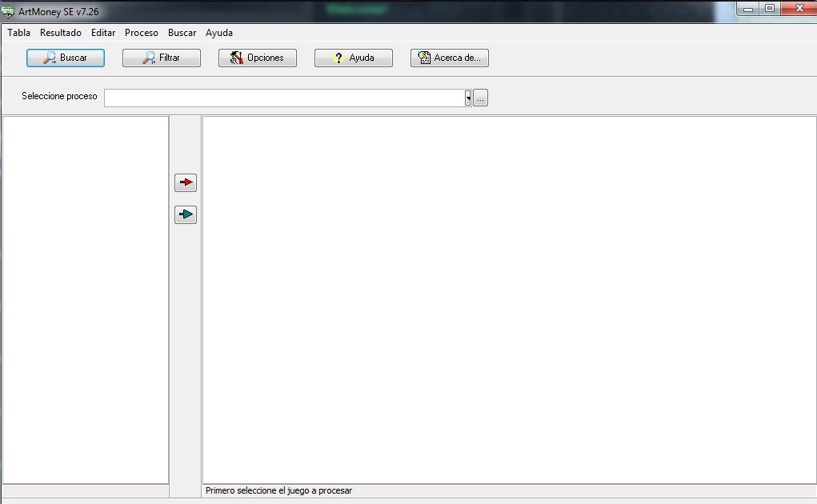Open the Resultado menu
The image size is (817, 504).
click(61, 33)
